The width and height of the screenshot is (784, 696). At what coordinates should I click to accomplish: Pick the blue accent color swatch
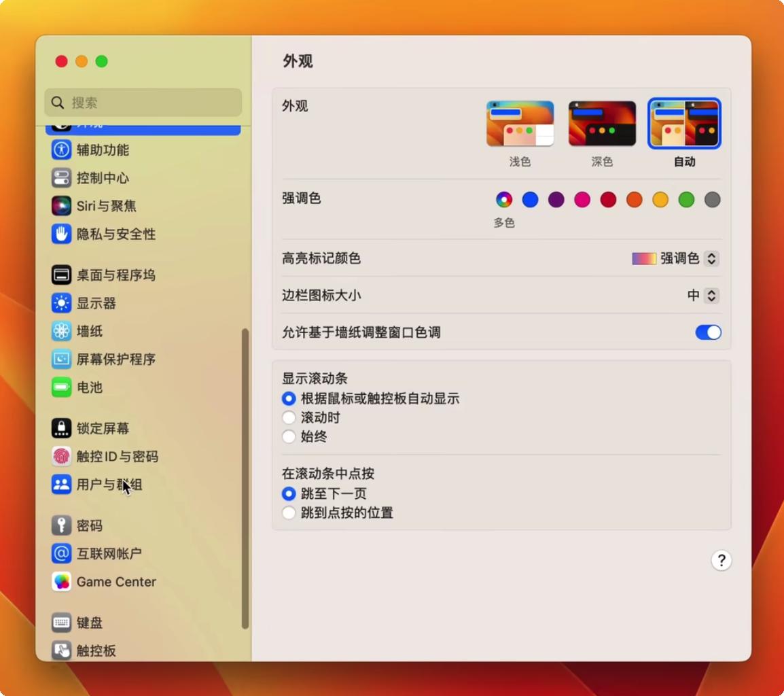[530, 199]
